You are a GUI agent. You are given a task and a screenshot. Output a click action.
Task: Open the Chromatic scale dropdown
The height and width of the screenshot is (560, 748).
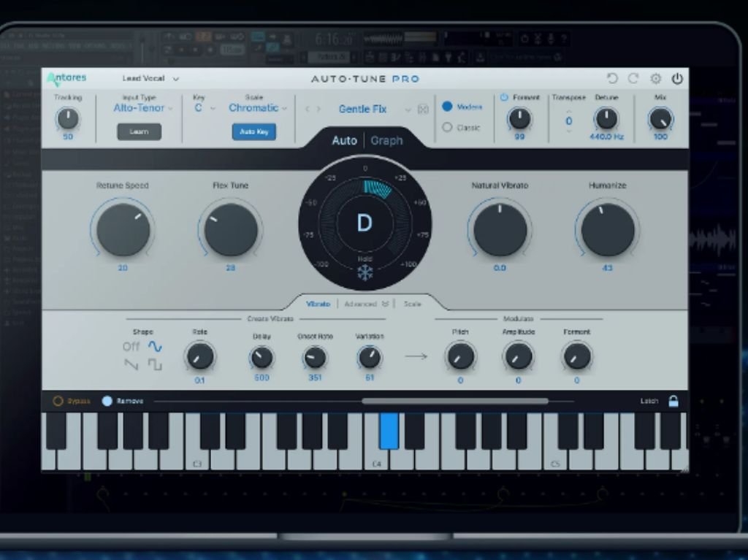(258, 108)
